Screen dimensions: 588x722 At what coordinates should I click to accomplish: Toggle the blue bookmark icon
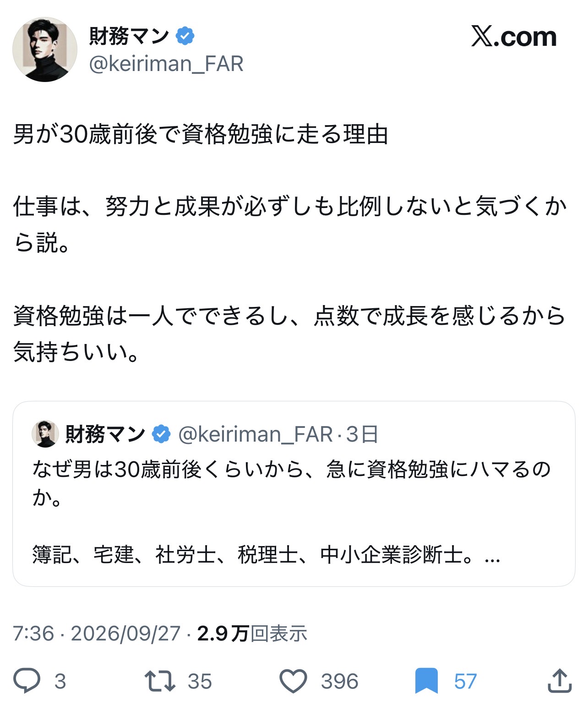pyautogui.click(x=426, y=681)
